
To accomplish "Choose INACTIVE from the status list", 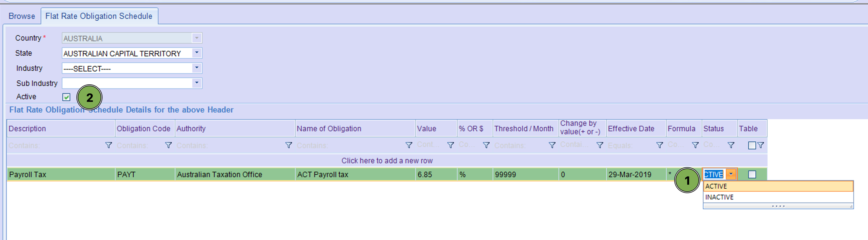I will point(719,197).
